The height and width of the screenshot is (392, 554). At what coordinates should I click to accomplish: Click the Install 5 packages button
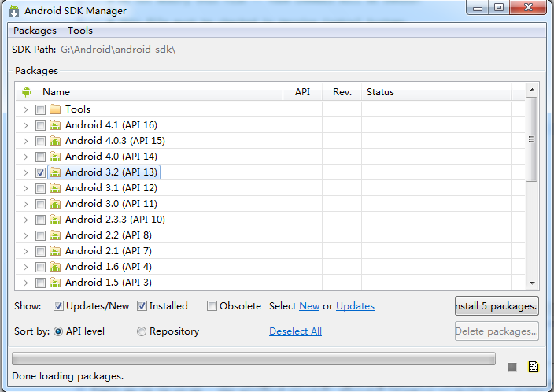tap(497, 305)
